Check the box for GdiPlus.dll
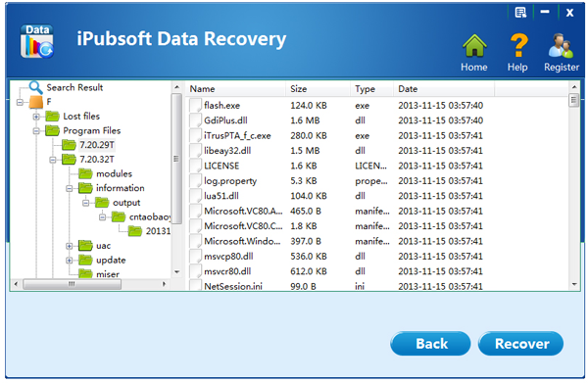This screenshot has height=383, width=588. point(196,120)
